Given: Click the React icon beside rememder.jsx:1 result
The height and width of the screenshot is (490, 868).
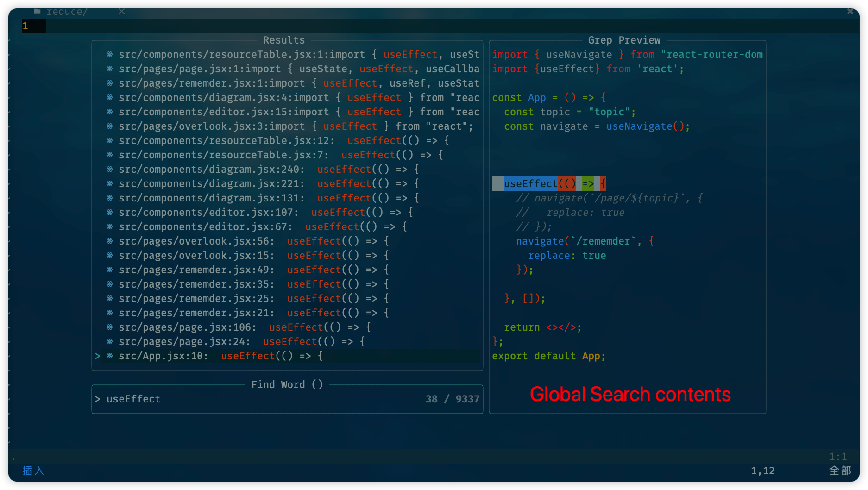Looking at the screenshot, I should tap(110, 83).
